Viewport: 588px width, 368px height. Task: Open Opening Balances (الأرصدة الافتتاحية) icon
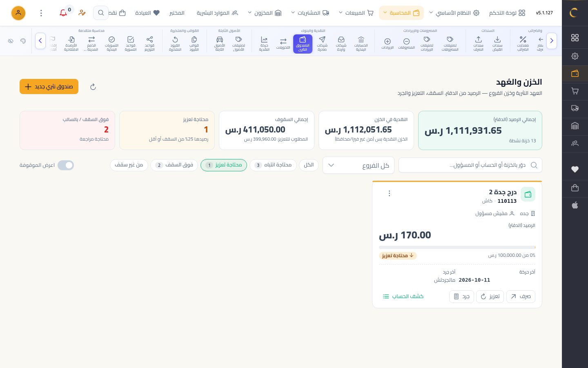(71, 43)
